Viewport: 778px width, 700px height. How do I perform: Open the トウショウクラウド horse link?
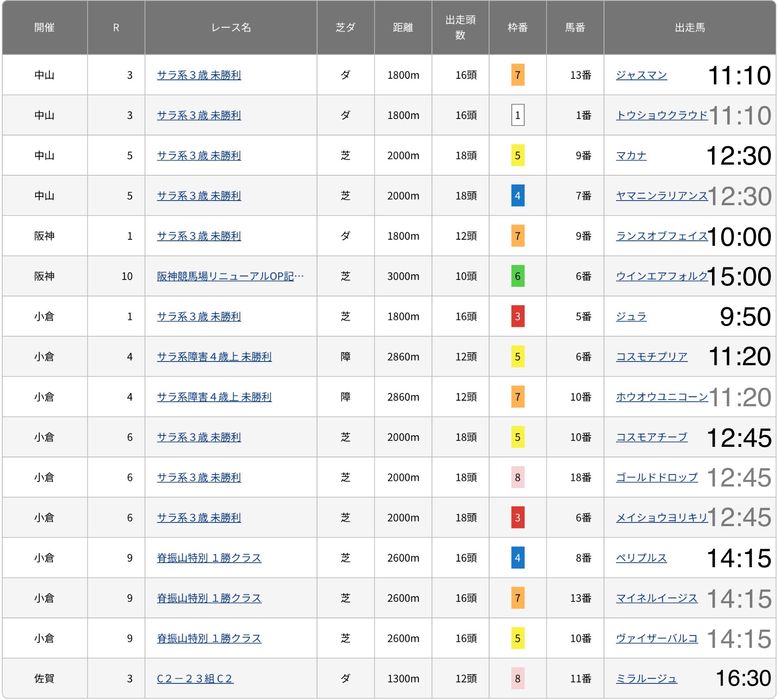662,115
